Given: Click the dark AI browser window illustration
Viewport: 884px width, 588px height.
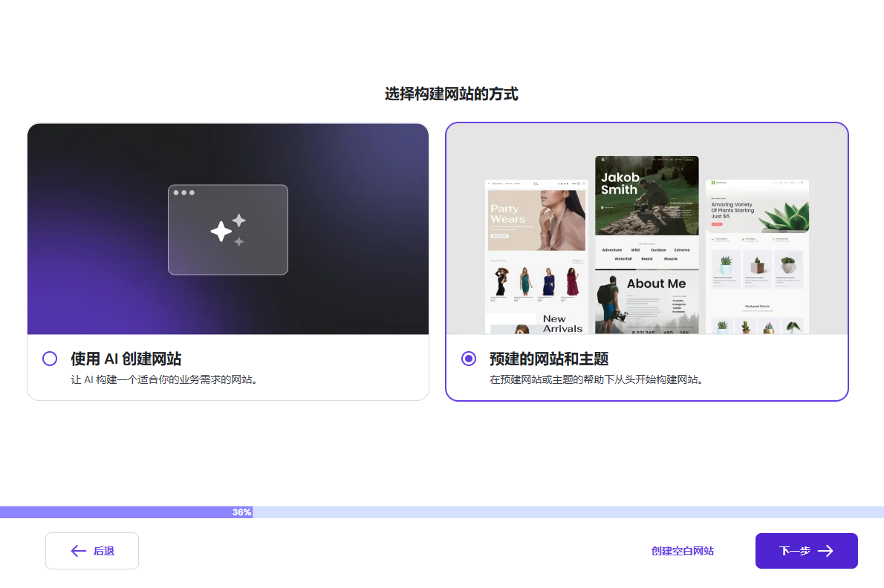Looking at the screenshot, I should point(228,230).
